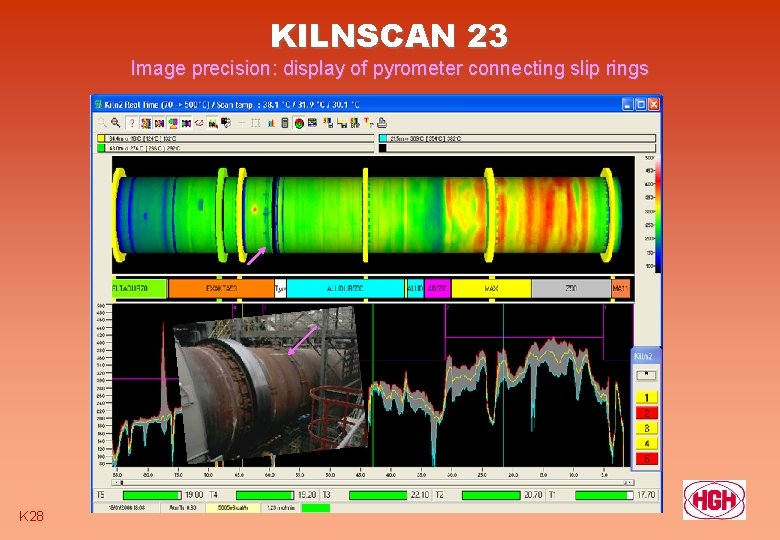
Task: Click the toolbar icon just left of dashed rectangle
Action: coord(242,123)
